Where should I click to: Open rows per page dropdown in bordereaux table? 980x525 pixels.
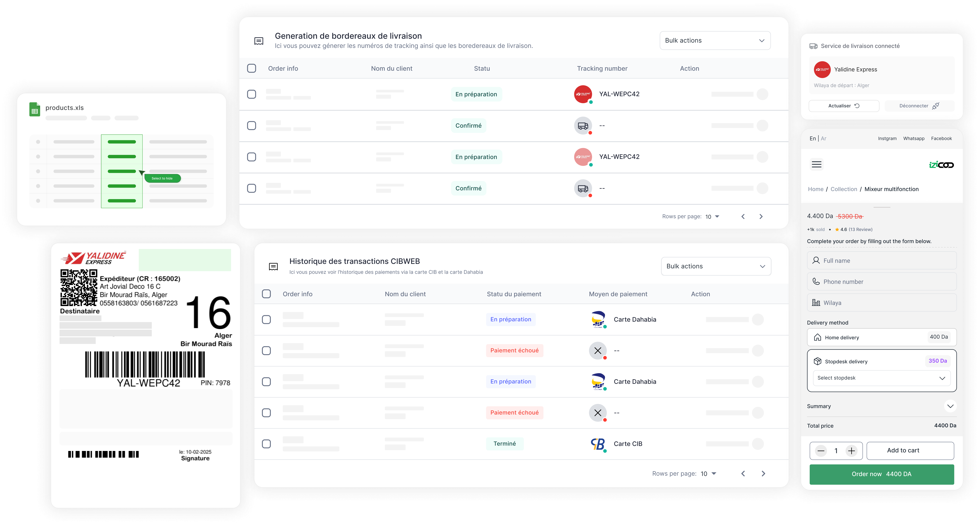point(712,217)
